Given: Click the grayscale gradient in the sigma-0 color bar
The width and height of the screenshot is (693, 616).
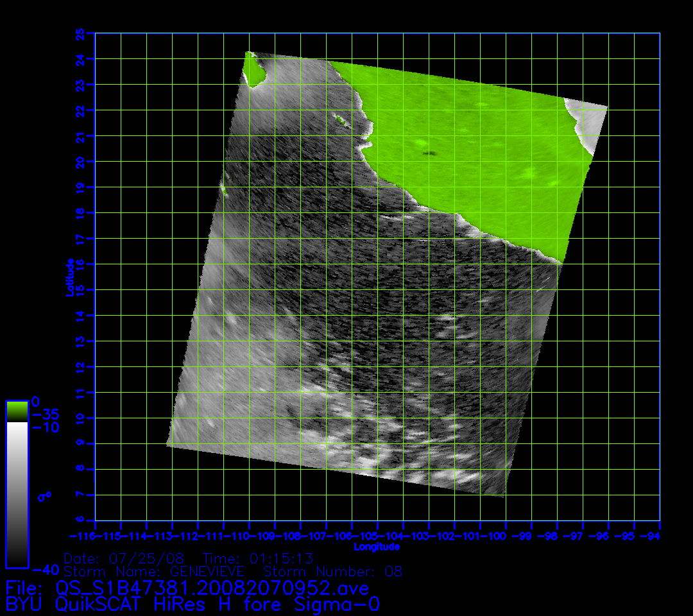Looking at the screenshot, I should click(17, 494).
